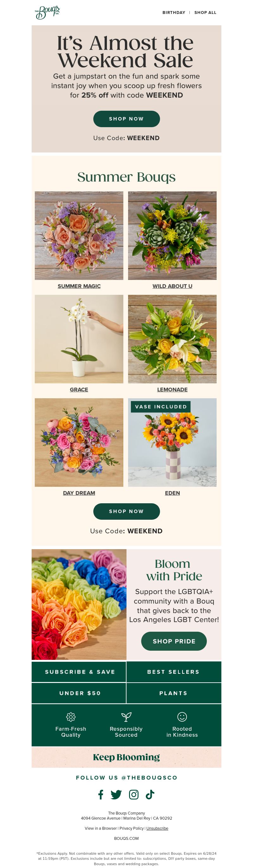The height and width of the screenshot is (868, 253).
Task: Open the Best Sellers tile
Action: point(174,672)
